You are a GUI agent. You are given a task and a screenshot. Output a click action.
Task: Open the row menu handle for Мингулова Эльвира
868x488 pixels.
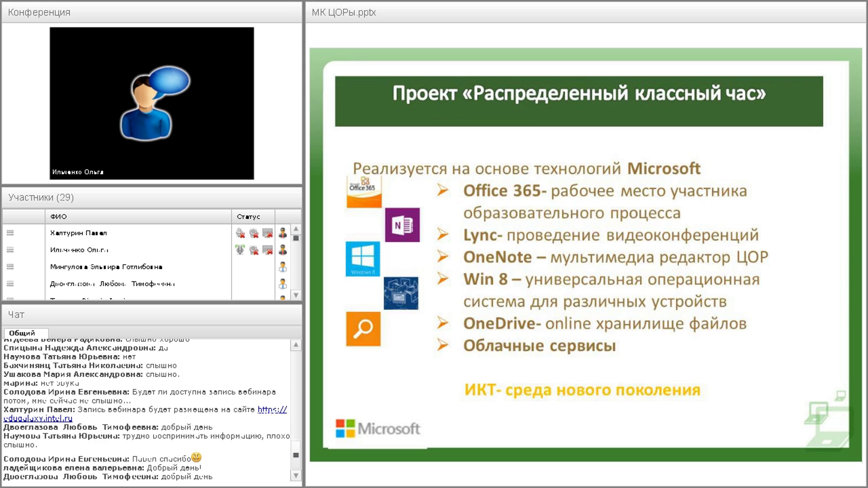(10, 267)
